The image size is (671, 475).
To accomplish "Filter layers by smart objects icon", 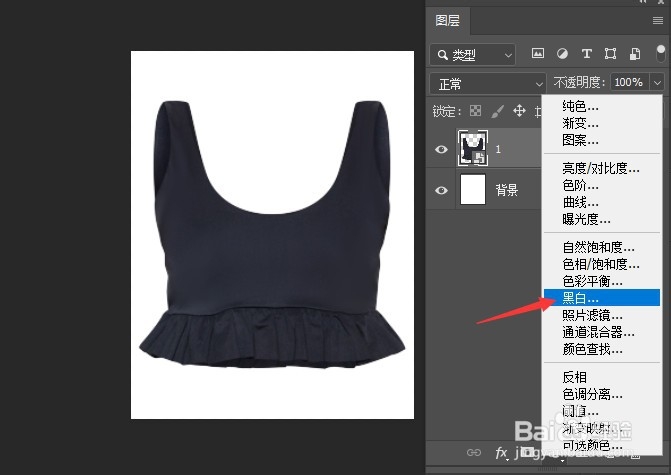I will (x=635, y=53).
